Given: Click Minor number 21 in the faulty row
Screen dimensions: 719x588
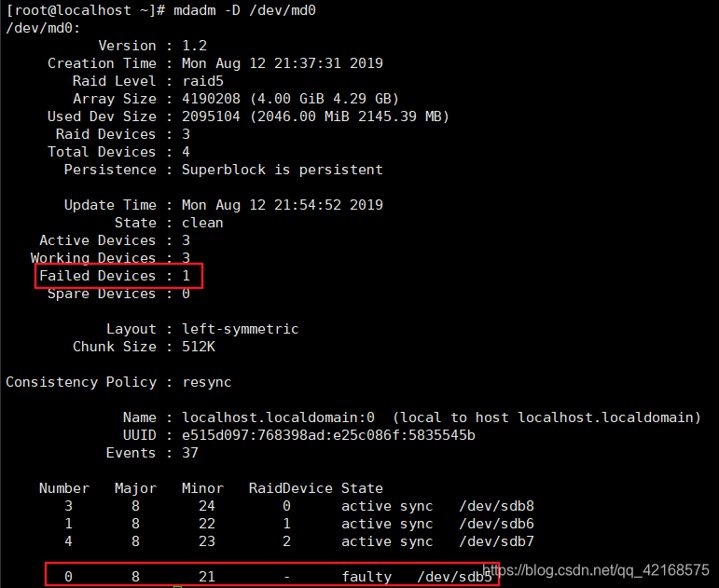Looking at the screenshot, I should (207, 577).
